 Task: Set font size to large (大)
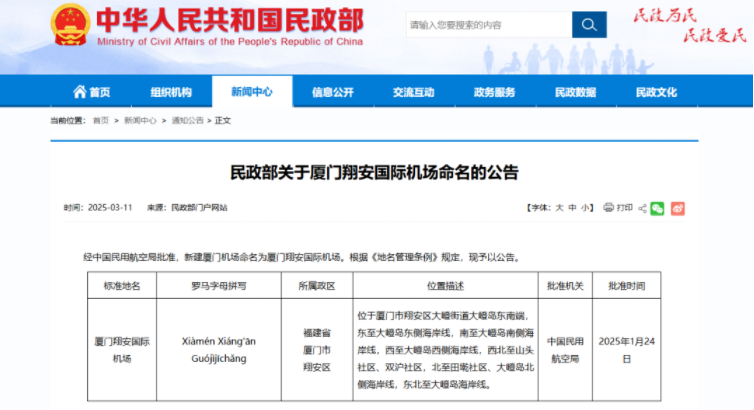pyautogui.click(x=559, y=208)
